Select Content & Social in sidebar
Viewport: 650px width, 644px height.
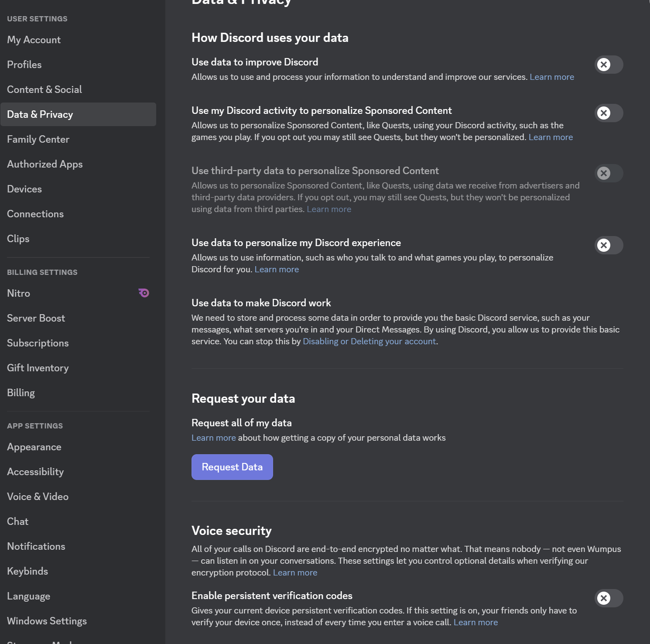point(44,90)
